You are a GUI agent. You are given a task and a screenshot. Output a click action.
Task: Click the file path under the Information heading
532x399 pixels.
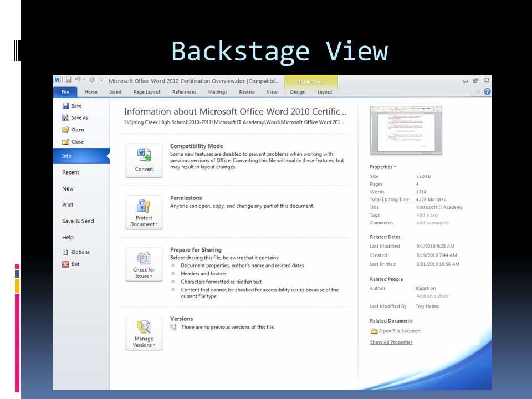234,122
